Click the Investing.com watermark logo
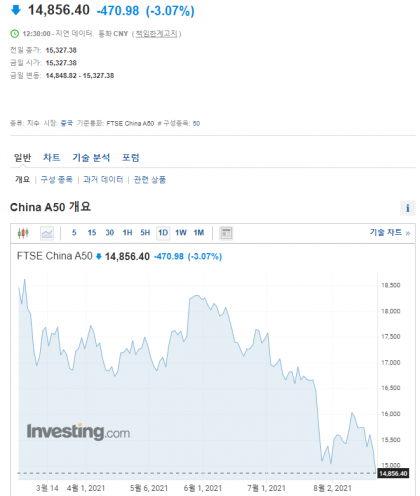 click(78, 432)
